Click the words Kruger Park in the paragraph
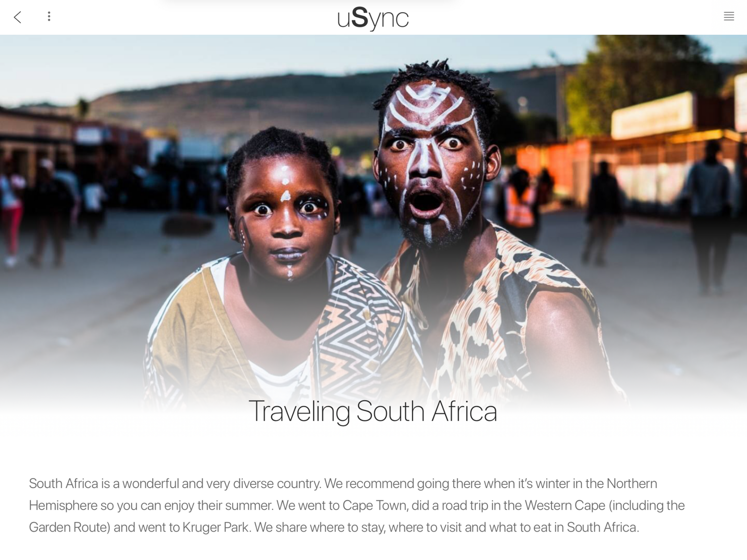747x560 pixels. (x=215, y=527)
